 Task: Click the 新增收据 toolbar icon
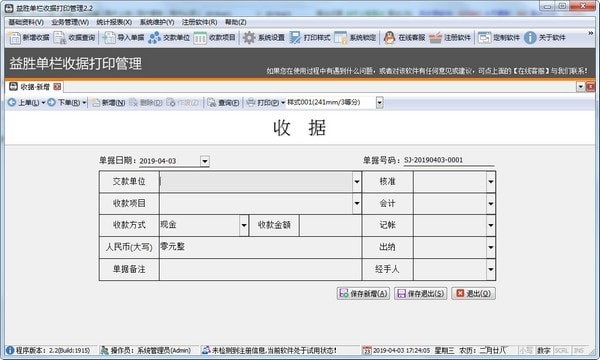tap(15, 38)
